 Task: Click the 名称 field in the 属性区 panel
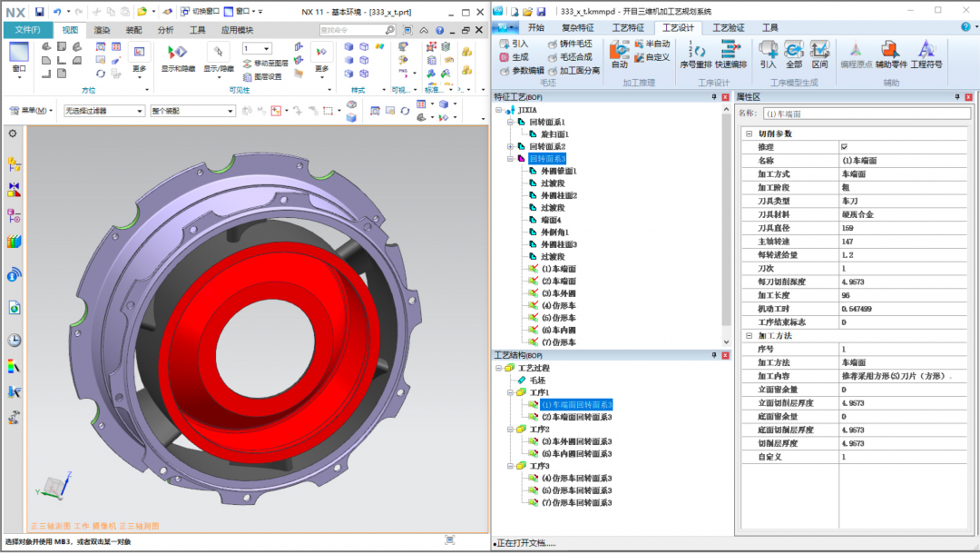coord(862,114)
